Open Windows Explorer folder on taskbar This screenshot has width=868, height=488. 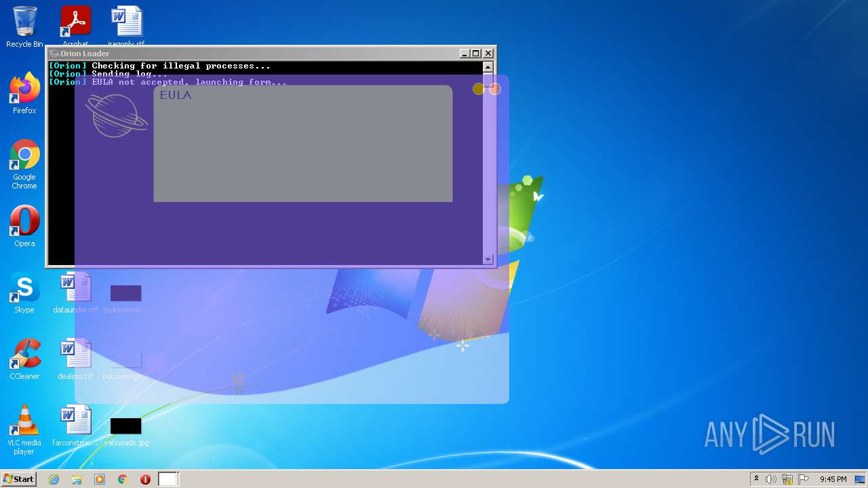tap(77, 479)
